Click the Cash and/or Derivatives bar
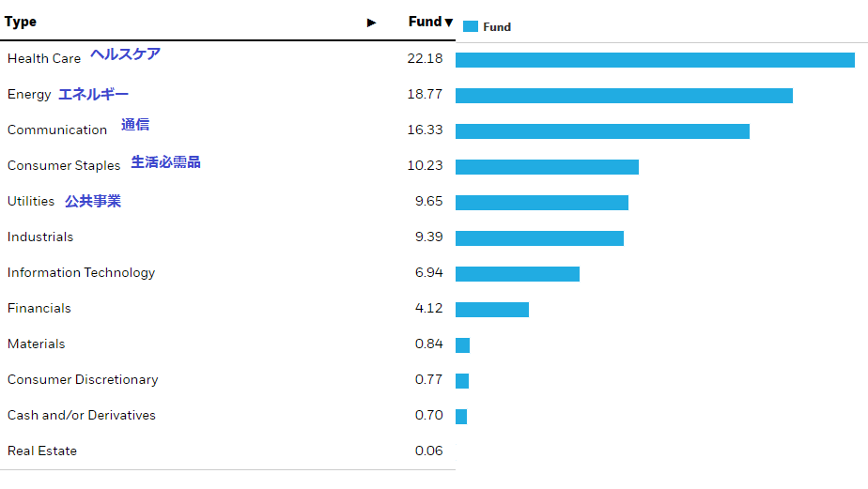868x489 pixels. tap(461, 417)
